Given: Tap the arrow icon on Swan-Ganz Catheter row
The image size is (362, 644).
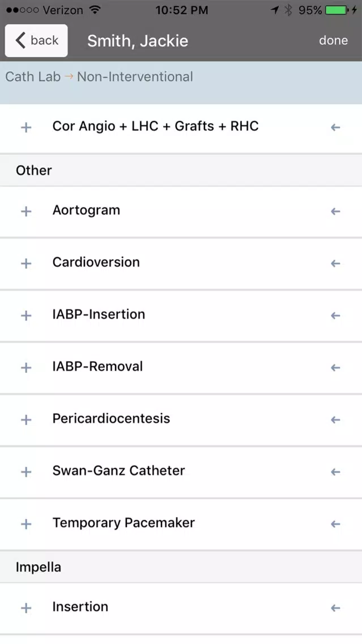Looking at the screenshot, I should tap(335, 472).
